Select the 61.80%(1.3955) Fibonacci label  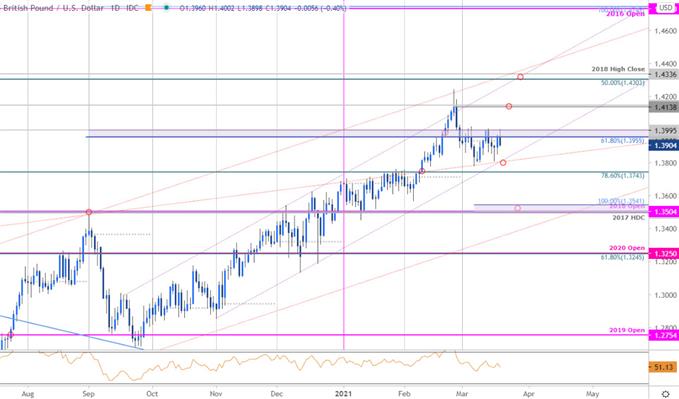[x=622, y=141]
